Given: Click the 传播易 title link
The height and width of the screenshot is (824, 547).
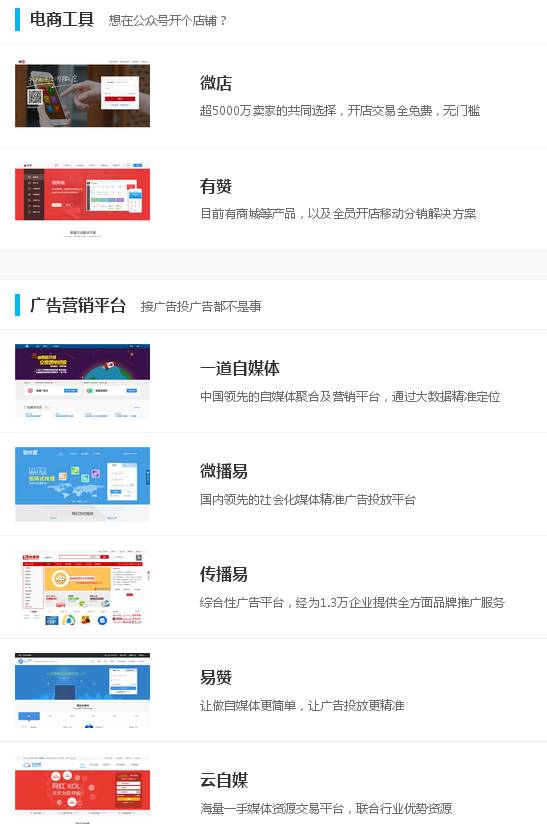Looking at the screenshot, I should pyautogui.click(x=223, y=574).
